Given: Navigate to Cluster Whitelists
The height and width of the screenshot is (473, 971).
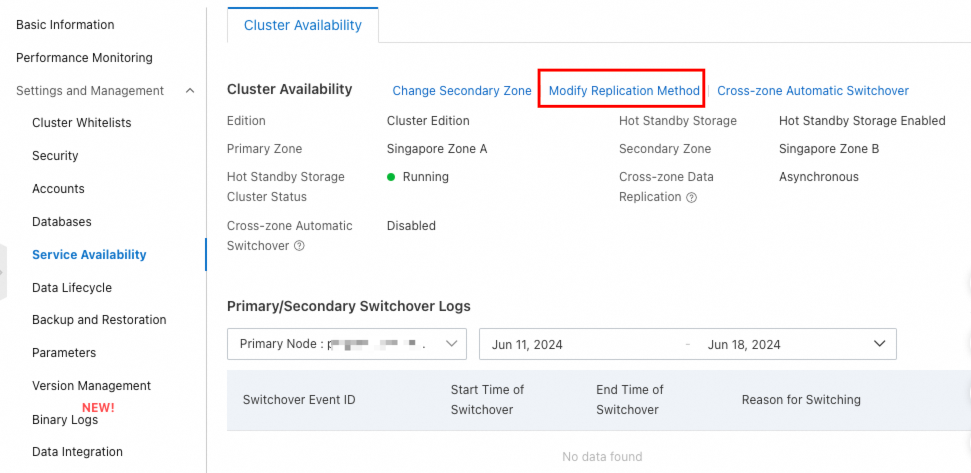Looking at the screenshot, I should click(81, 123).
